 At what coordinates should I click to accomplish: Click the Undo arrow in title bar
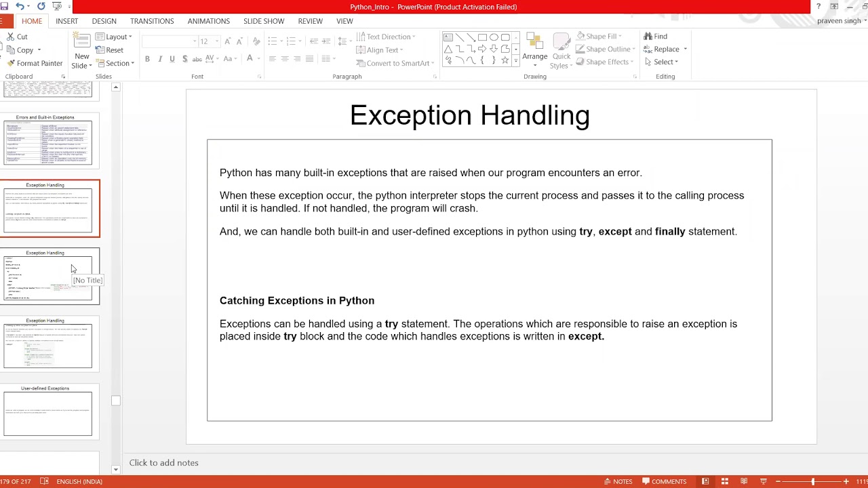(20, 6)
